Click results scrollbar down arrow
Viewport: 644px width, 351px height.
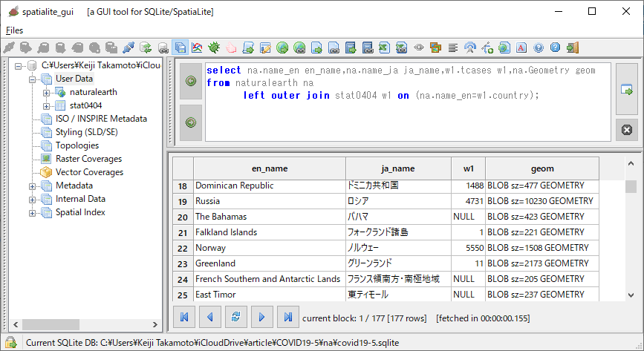pyautogui.click(x=631, y=295)
